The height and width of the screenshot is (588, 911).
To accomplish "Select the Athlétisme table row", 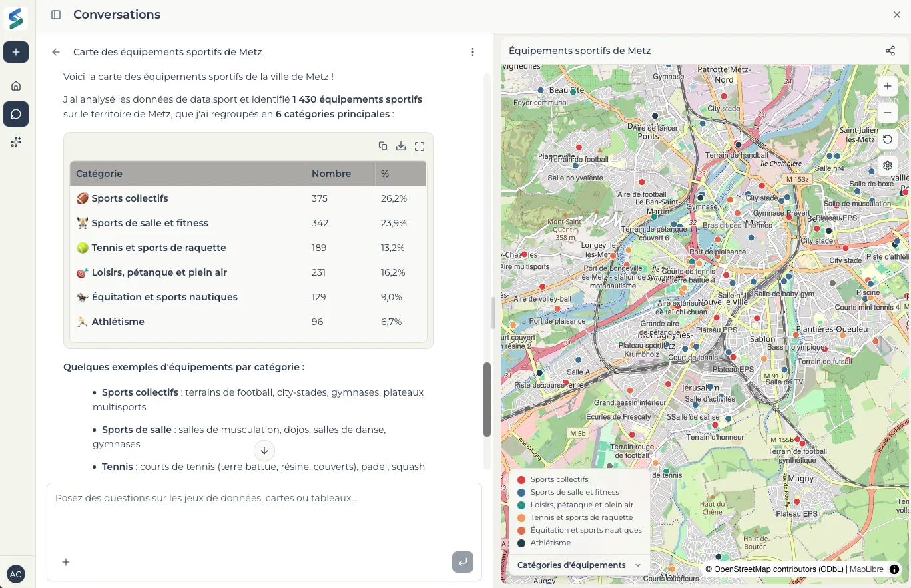I will pos(248,322).
